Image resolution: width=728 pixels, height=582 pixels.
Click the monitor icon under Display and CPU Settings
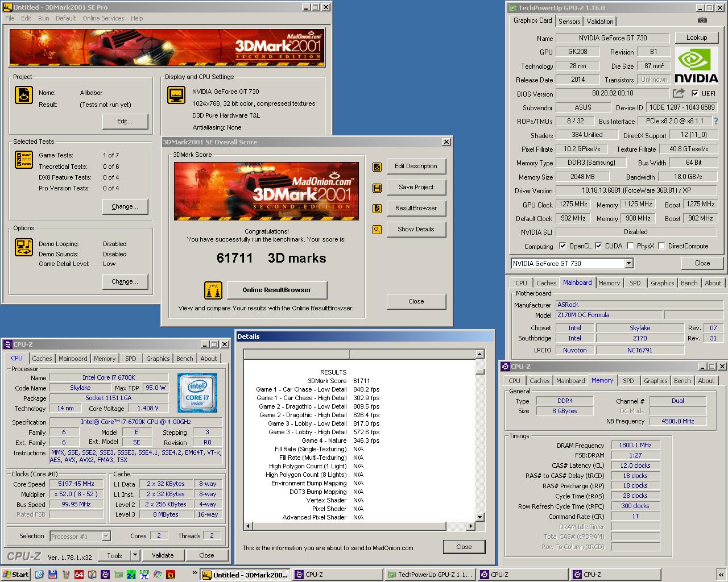point(176,95)
